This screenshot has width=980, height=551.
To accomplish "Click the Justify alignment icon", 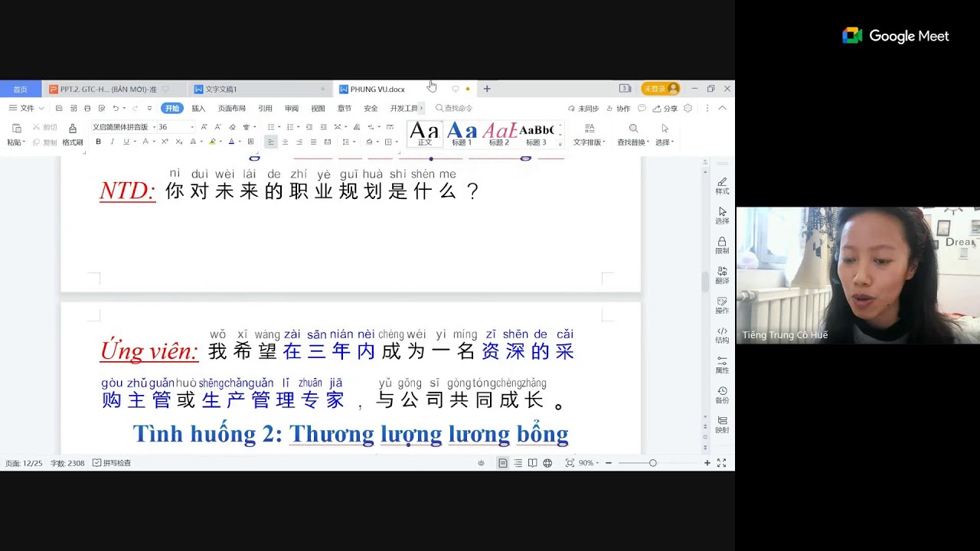I will tap(313, 142).
